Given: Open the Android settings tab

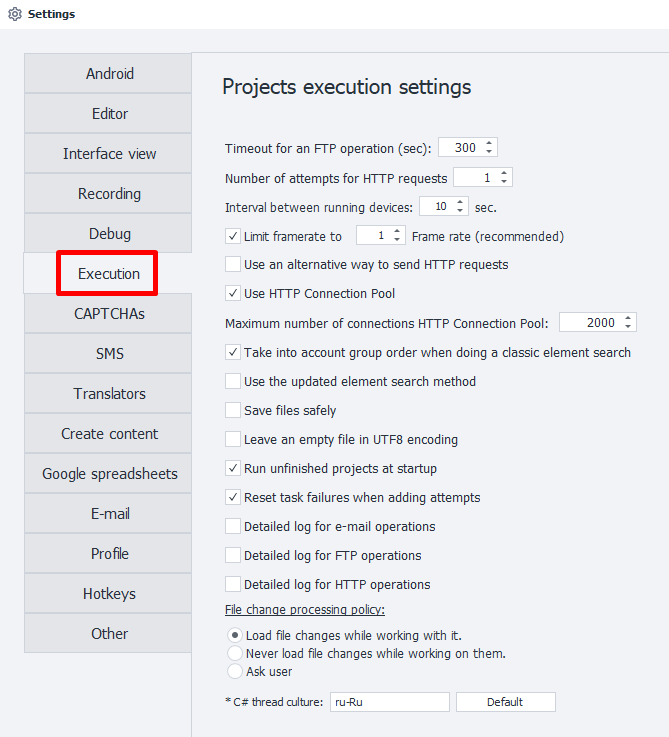Looking at the screenshot, I should tap(109, 74).
